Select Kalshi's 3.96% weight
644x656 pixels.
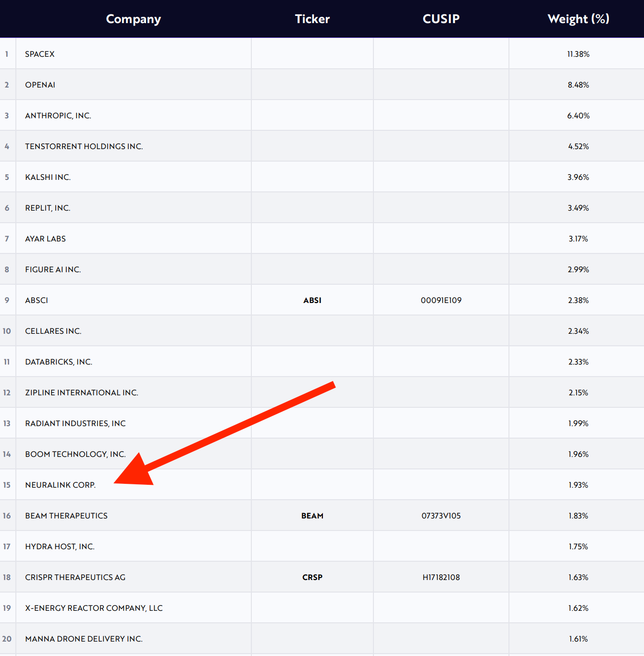(x=578, y=177)
